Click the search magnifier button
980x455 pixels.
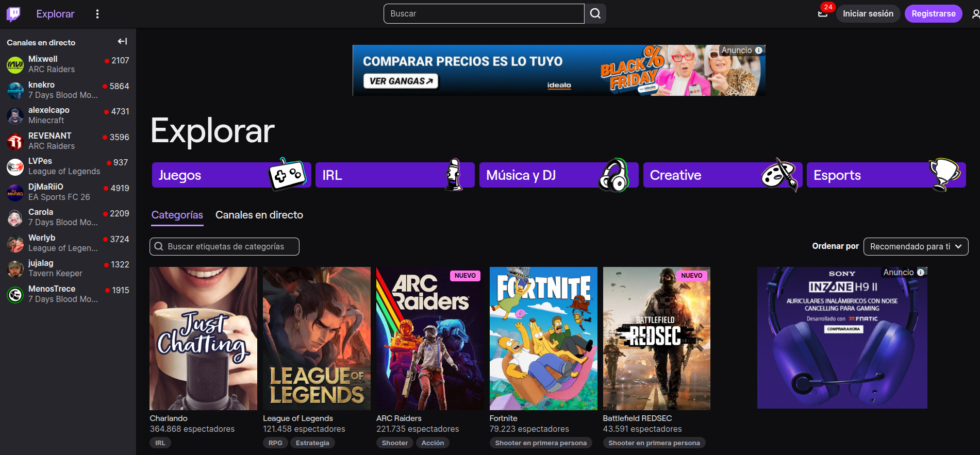pyautogui.click(x=595, y=14)
